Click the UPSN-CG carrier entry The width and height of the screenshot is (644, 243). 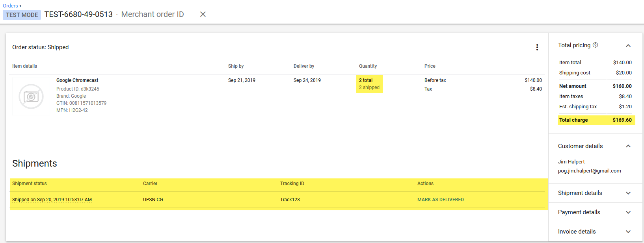coord(153,200)
